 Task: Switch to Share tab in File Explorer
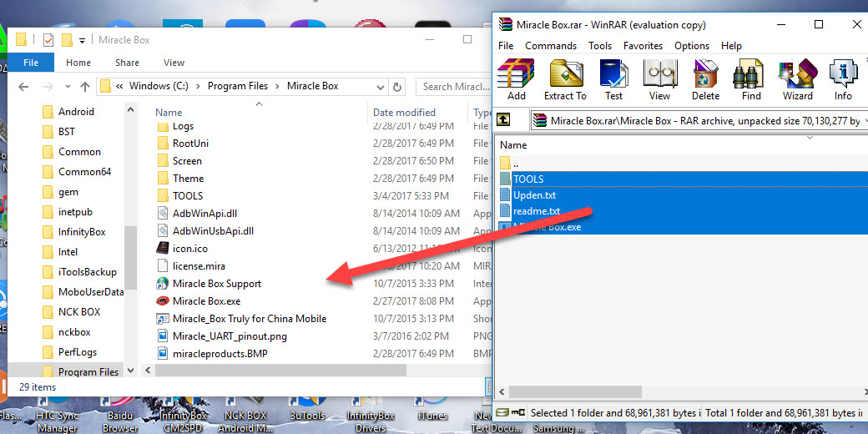[x=128, y=63]
